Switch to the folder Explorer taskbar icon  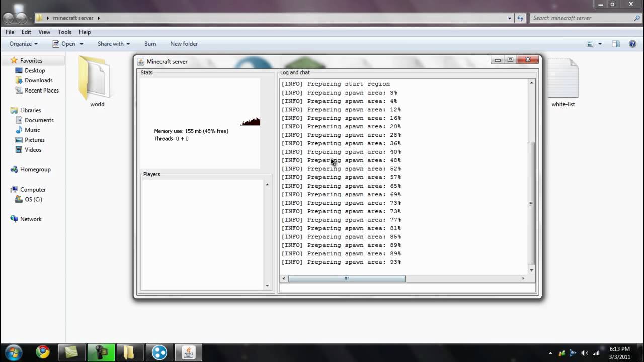(x=129, y=352)
